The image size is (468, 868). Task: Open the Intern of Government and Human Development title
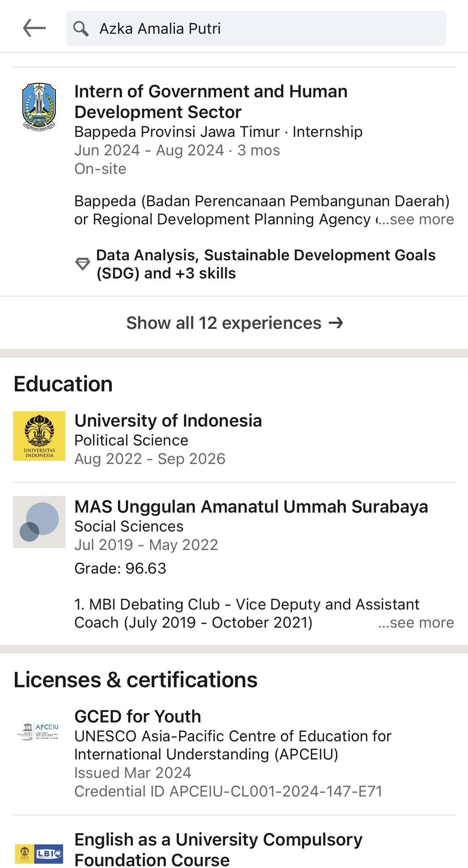211,102
